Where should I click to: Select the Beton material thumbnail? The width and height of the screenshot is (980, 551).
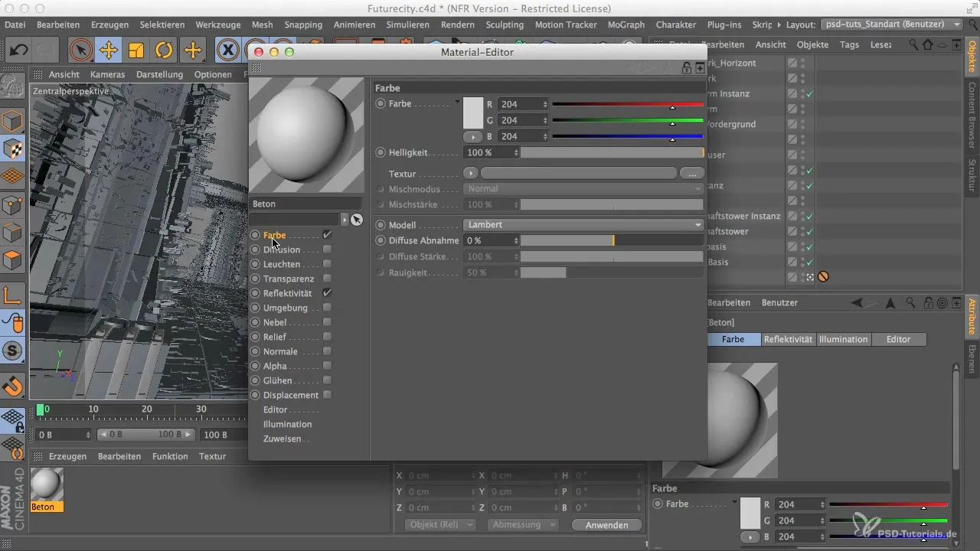(47, 484)
